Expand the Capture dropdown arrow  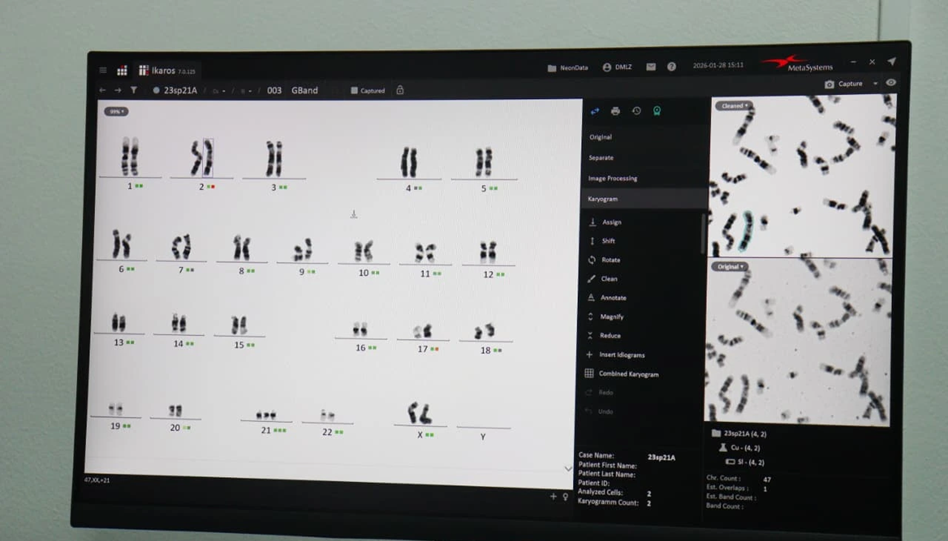(875, 84)
